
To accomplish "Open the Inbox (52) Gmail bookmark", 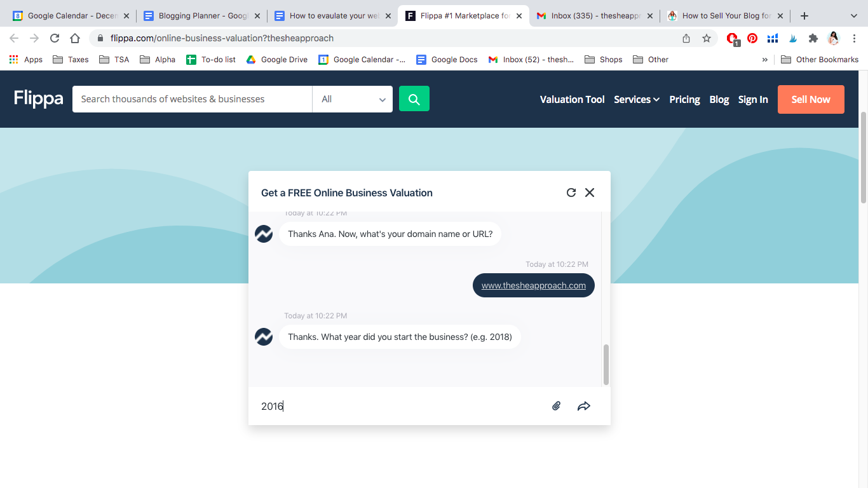I will [x=531, y=60].
